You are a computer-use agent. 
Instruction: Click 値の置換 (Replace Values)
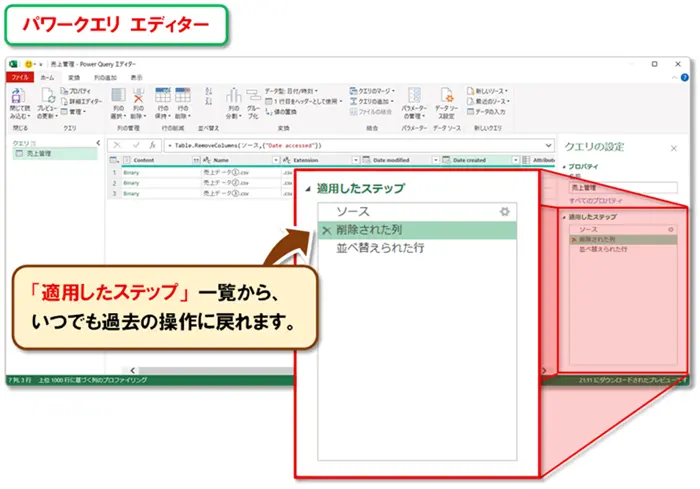[281, 112]
